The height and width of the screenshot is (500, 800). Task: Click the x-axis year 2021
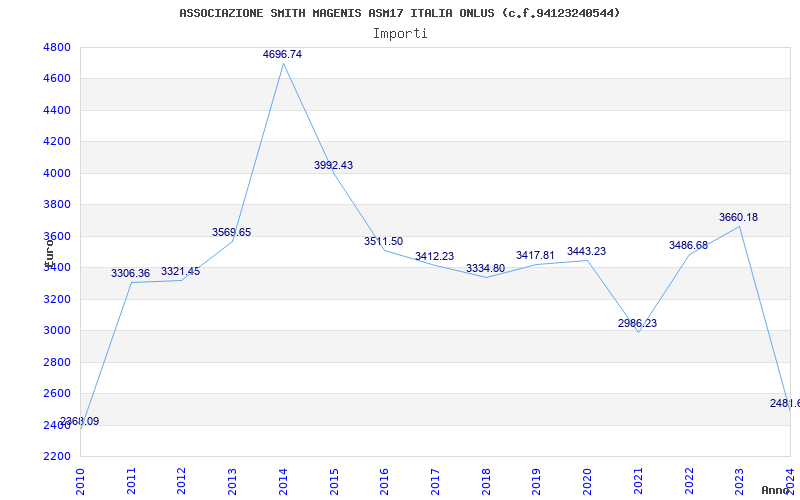click(638, 481)
